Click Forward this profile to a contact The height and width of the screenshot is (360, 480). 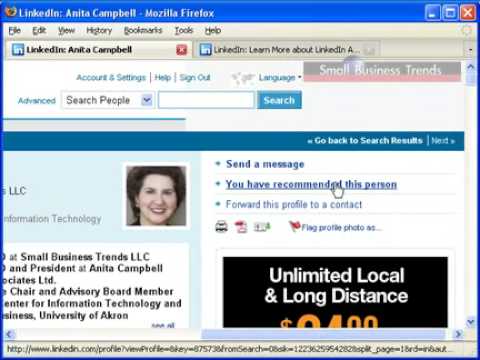(x=294, y=204)
